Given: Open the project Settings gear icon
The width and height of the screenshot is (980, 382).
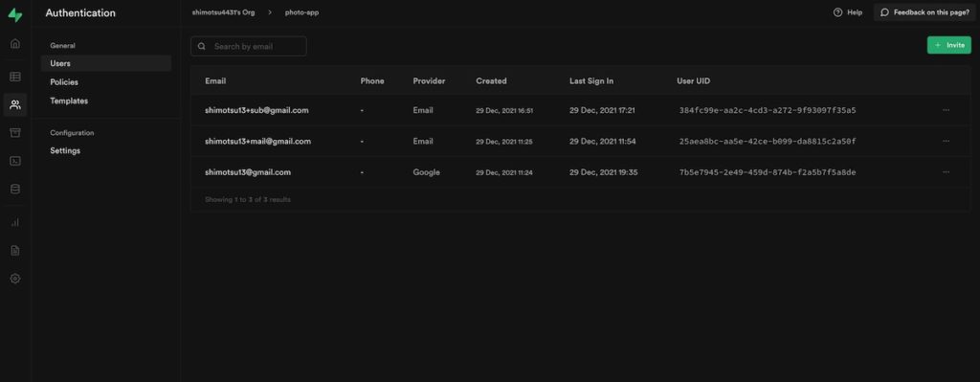Looking at the screenshot, I should (x=15, y=279).
